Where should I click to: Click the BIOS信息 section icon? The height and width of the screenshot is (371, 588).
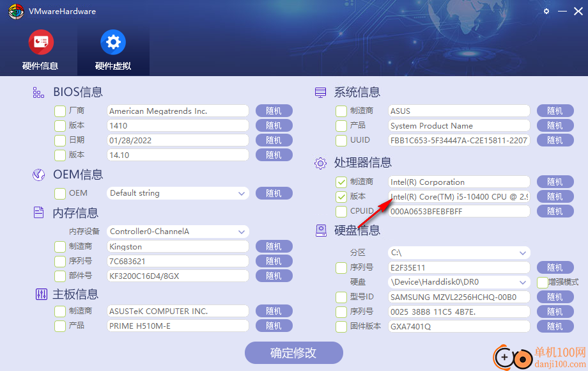pos(38,92)
